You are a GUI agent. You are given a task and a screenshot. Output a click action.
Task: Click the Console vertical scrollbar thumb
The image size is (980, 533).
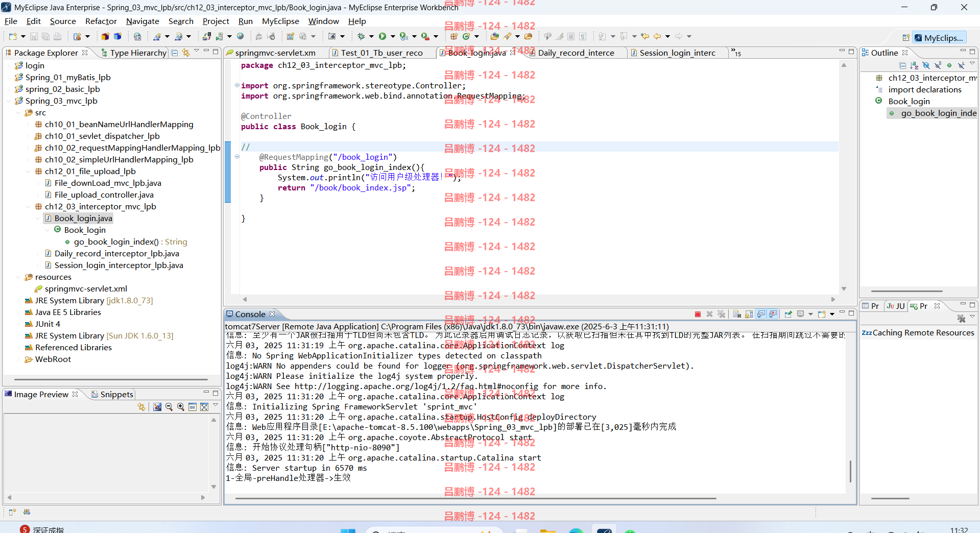[x=850, y=471]
